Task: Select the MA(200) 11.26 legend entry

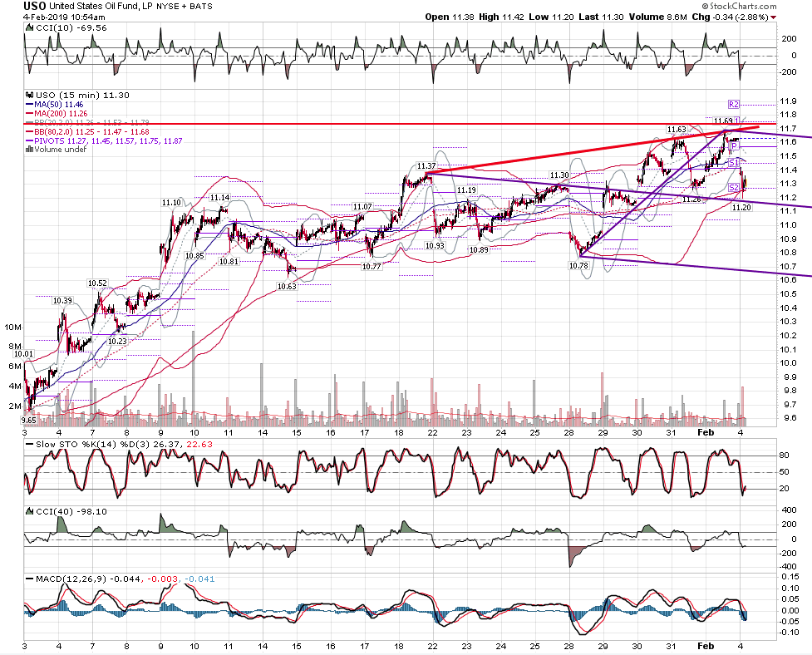Action: [x=57, y=113]
